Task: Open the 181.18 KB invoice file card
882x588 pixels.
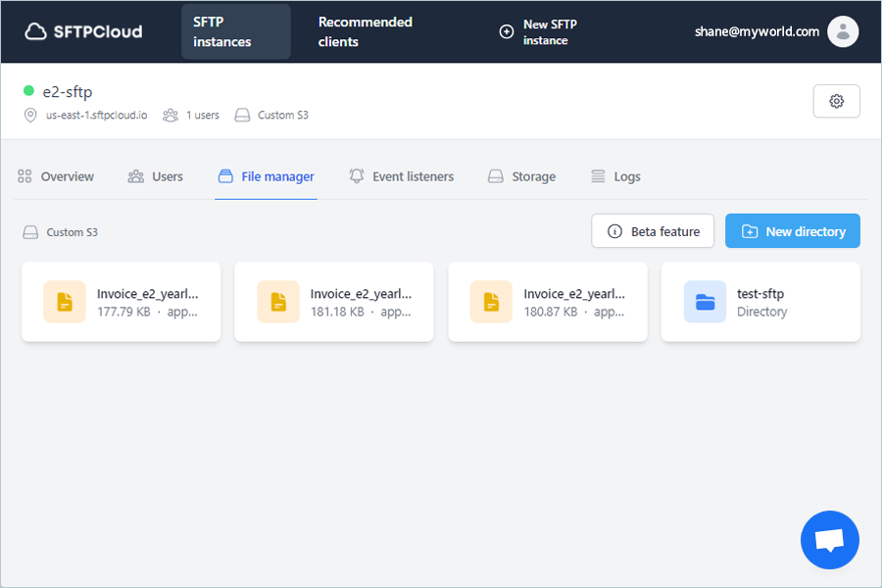Action: 334,302
